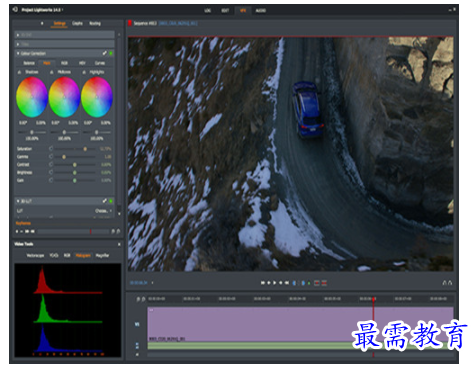Adjust the slider under Shadows wheel
476x367 pixels.
pos(32,132)
